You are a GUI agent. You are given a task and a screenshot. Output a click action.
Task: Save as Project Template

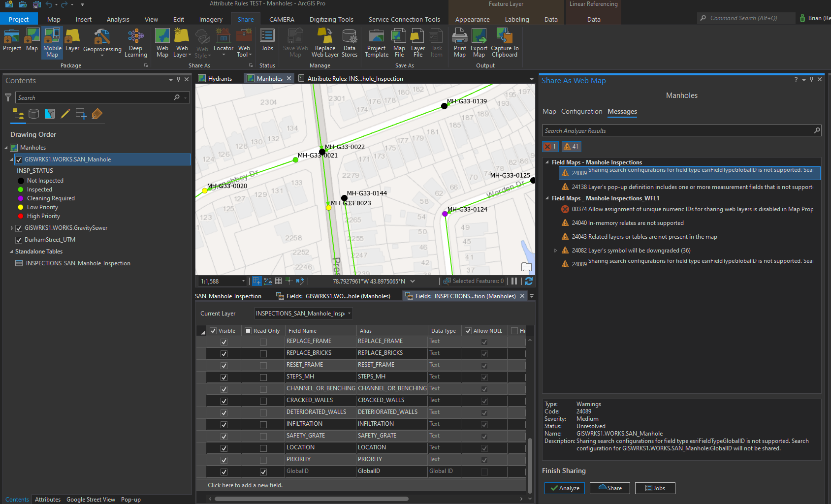click(x=377, y=43)
